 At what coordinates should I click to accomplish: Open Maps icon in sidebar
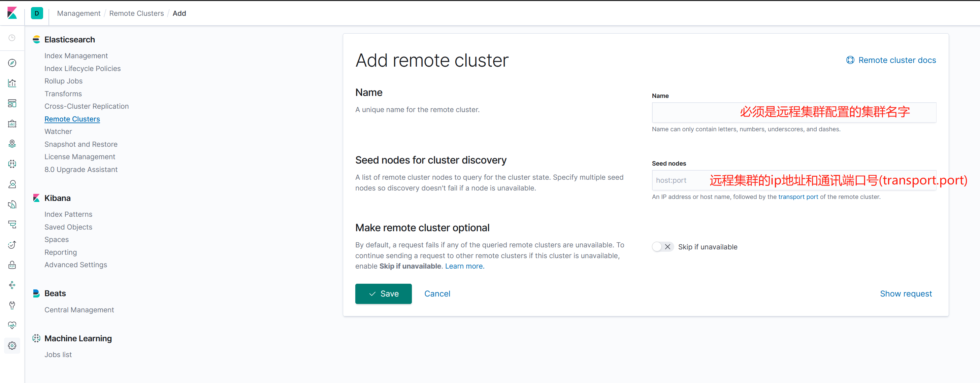click(12, 144)
